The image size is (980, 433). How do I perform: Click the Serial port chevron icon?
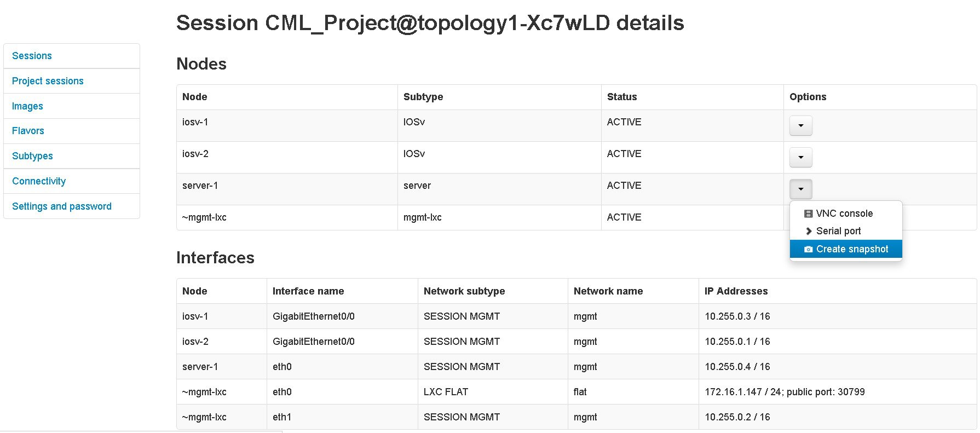[809, 231]
